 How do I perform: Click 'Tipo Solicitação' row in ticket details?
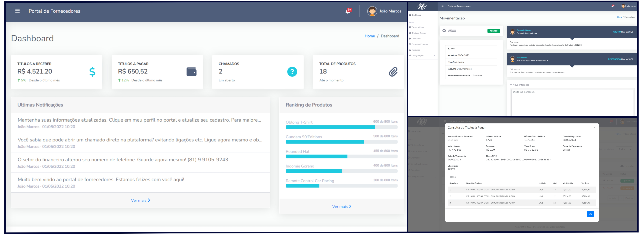pos(471,62)
